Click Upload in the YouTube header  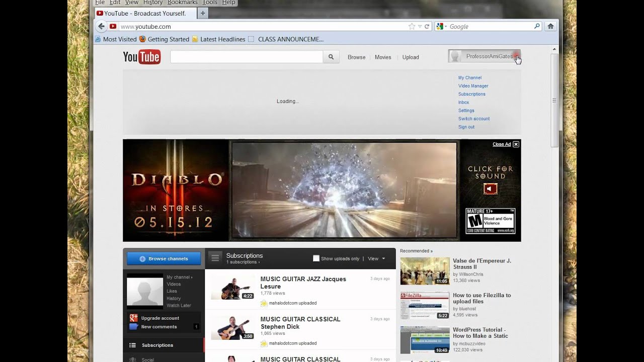pyautogui.click(x=411, y=57)
